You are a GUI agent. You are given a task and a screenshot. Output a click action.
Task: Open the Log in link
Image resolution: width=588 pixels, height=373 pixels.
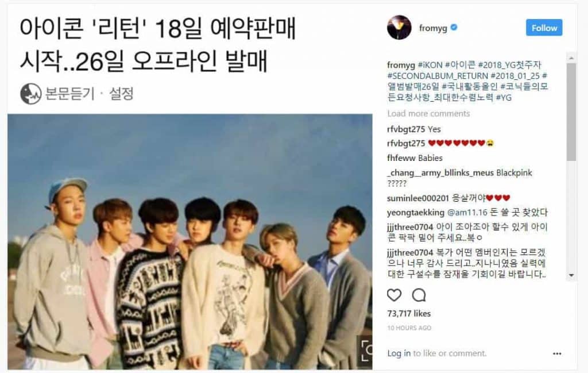399,353
